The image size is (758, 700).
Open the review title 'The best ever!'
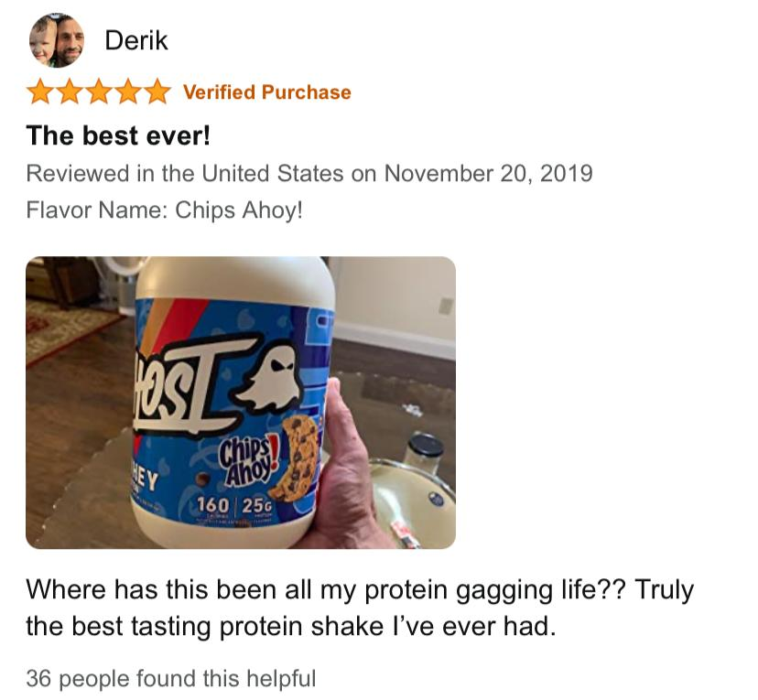pos(118,135)
